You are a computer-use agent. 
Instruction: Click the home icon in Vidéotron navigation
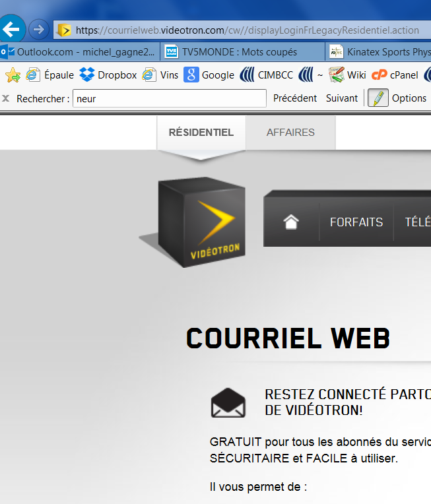click(291, 222)
